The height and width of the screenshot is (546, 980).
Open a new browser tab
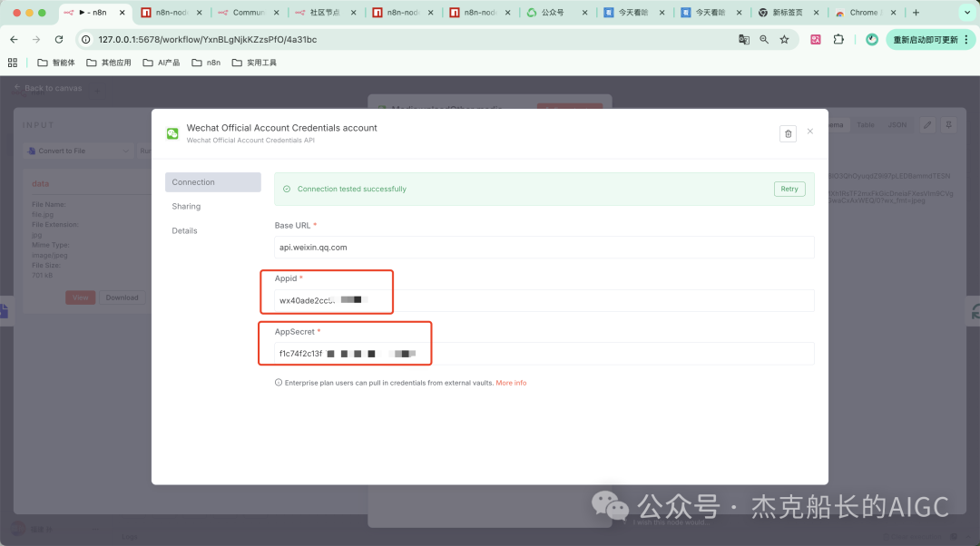point(916,13)
